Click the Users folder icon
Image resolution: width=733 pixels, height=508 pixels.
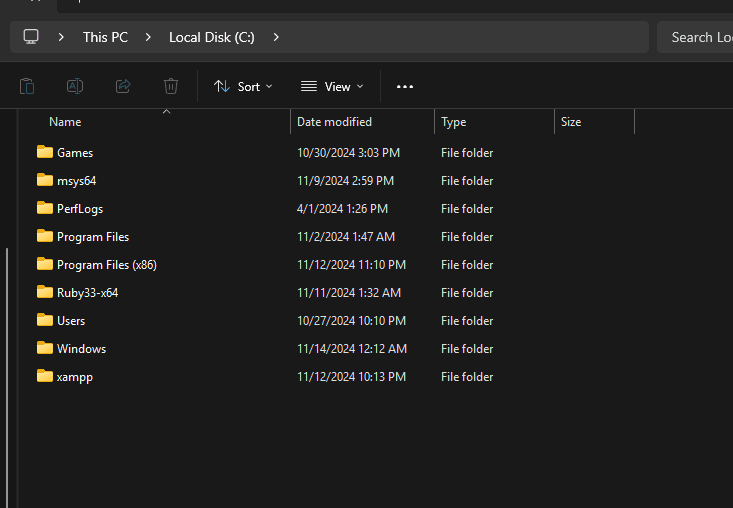(45, 320)
